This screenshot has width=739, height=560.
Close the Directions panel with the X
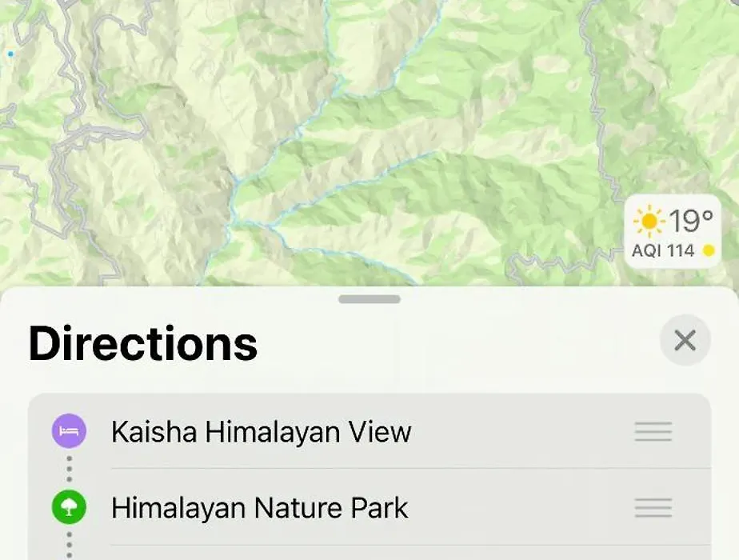(x=685, y=340)
